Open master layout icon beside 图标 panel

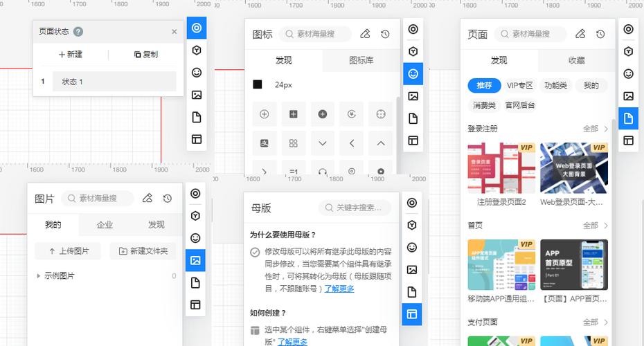tap(413, 140)
